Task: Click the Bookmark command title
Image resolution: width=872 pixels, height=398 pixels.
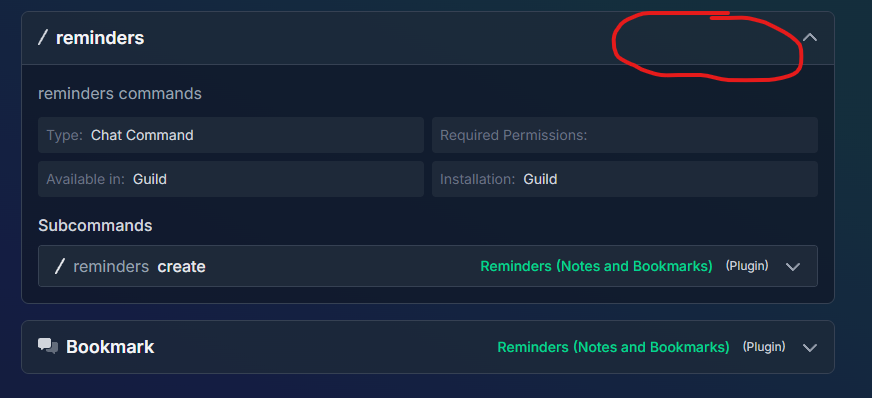Action: (110, 347)
